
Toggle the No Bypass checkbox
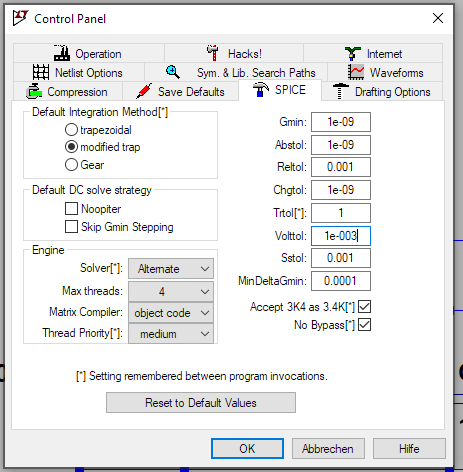[364, 325]
